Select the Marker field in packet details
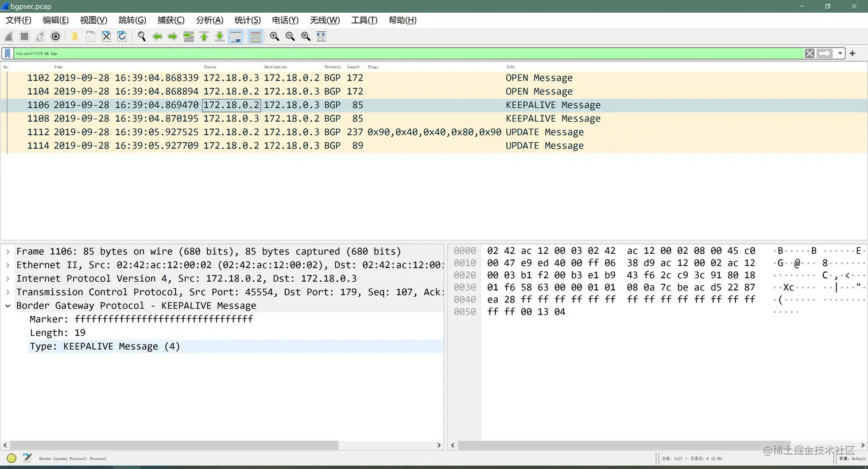Viewport: 868px width, 469px height. coord(235,319)
